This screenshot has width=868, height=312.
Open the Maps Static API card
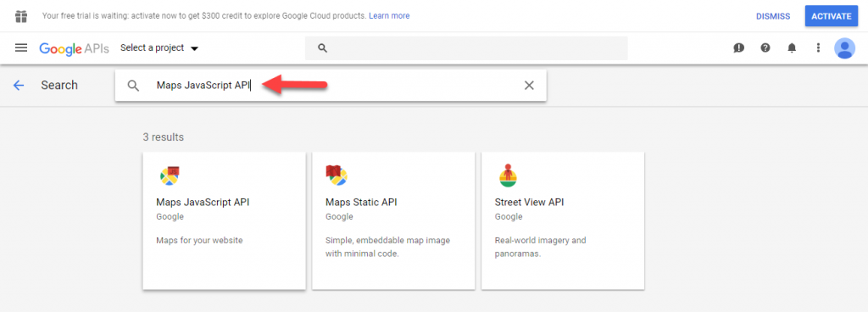pos(393,220)
